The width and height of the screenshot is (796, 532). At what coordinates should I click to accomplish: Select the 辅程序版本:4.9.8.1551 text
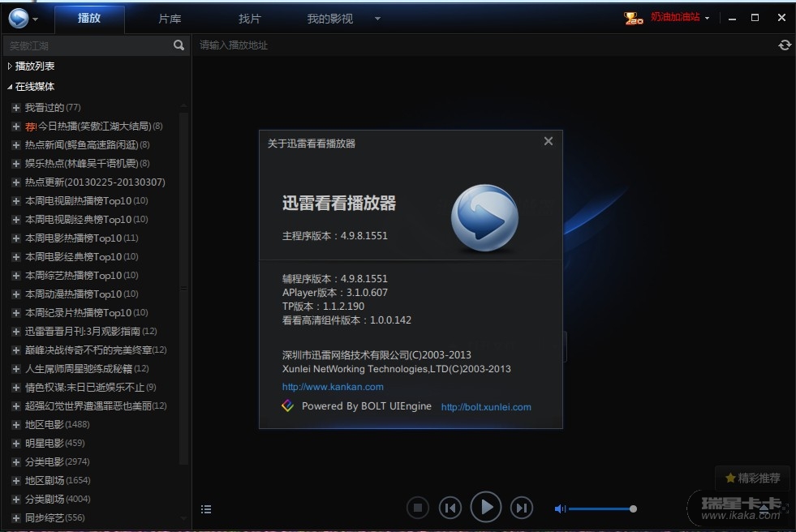pyautogui.click(x=334, y=278)
